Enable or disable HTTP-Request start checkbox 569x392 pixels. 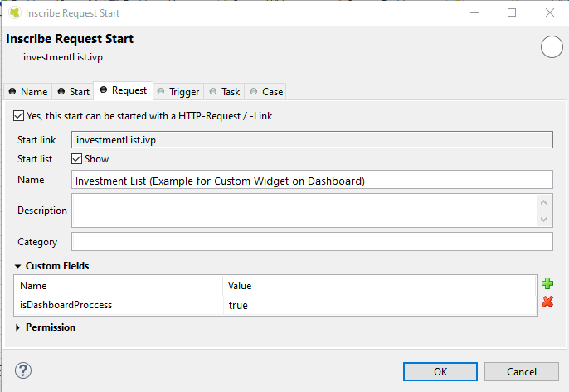point(19,116)
